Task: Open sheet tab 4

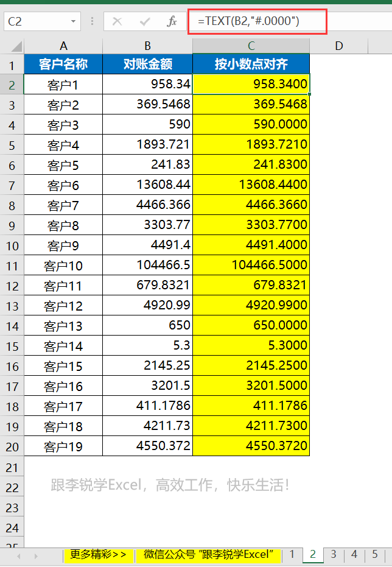Action: tap(354, 554)
